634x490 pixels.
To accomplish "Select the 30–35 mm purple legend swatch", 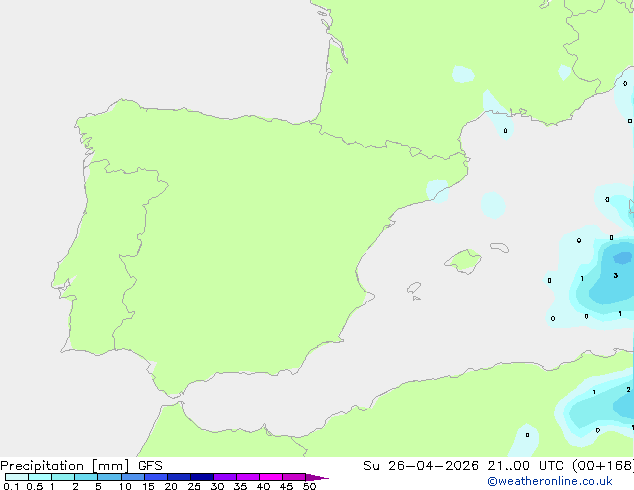I will click(224, 477).
